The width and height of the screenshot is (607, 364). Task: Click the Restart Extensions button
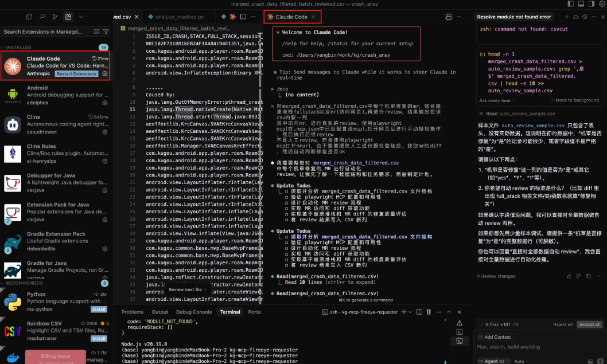(76, 74)
